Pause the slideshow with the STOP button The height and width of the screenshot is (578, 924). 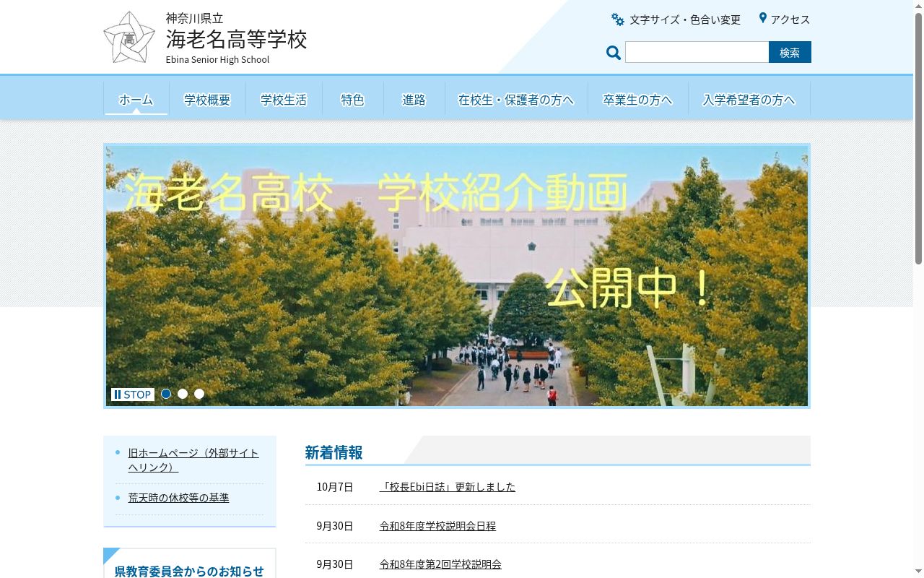(x=133, y=394)
